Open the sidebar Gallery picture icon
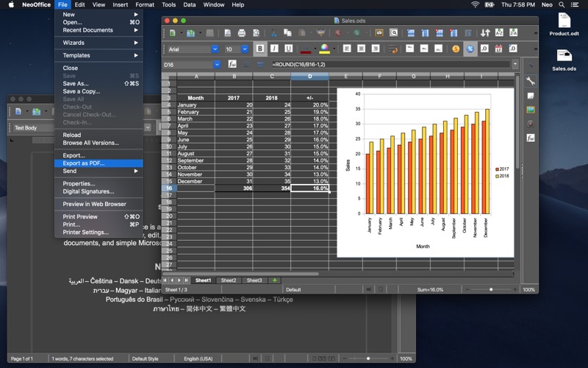The width and height of the screenshot is (588, 368). [530, 110]
